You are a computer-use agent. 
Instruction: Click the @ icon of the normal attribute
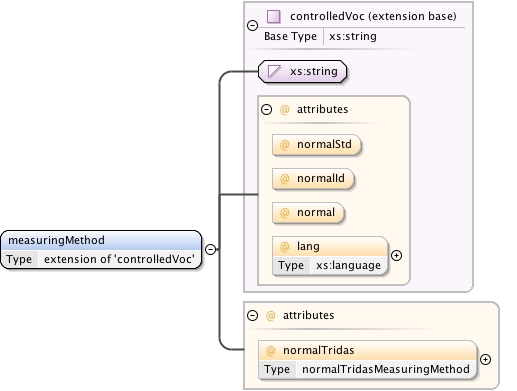point(284,213)
